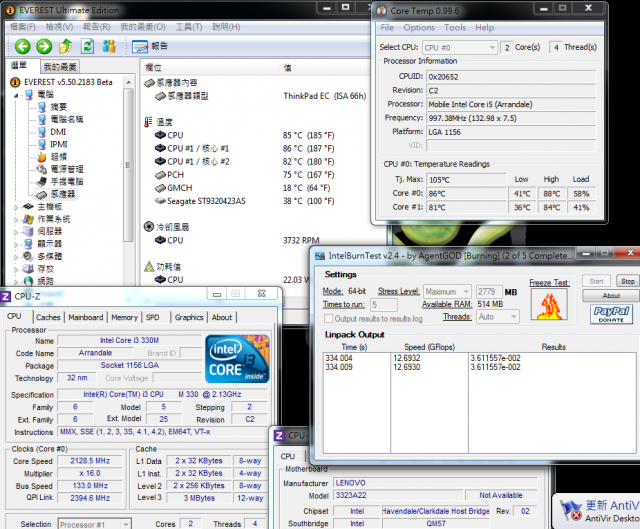This screenshot has width=640, height=529.
Task: Click IntelBurnTest flame Freeze Test image
Action: click(549, 305)
